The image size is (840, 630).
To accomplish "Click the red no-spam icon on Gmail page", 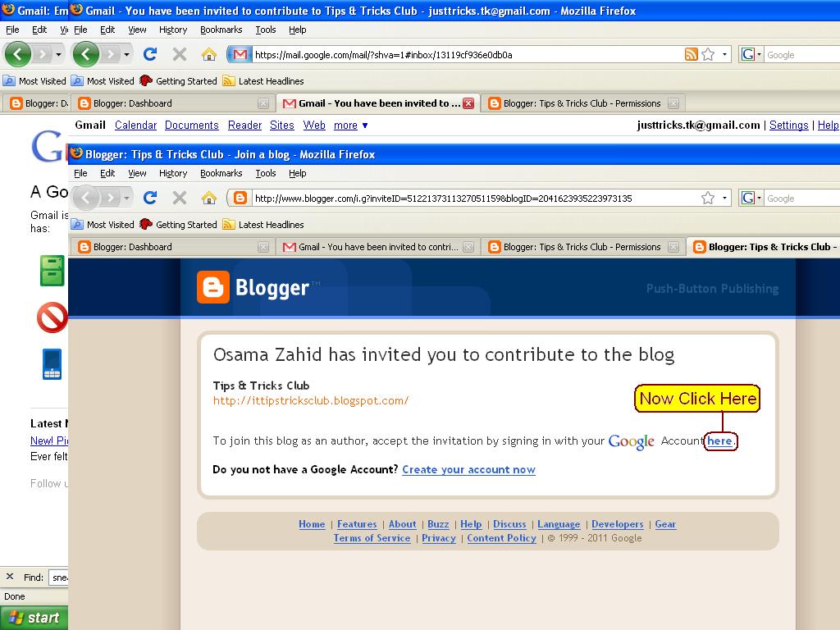I will point(52,317).
